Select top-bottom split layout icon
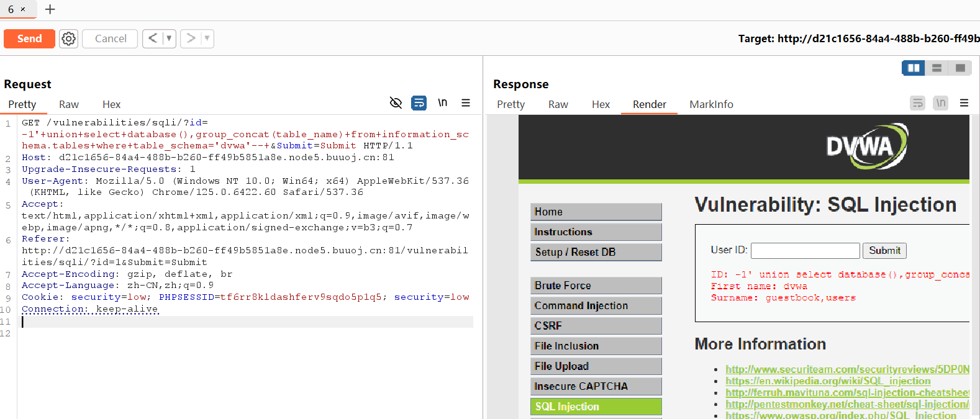Viewport: 980px width, 419px height. pyautogui.click(x=937, y=68)
